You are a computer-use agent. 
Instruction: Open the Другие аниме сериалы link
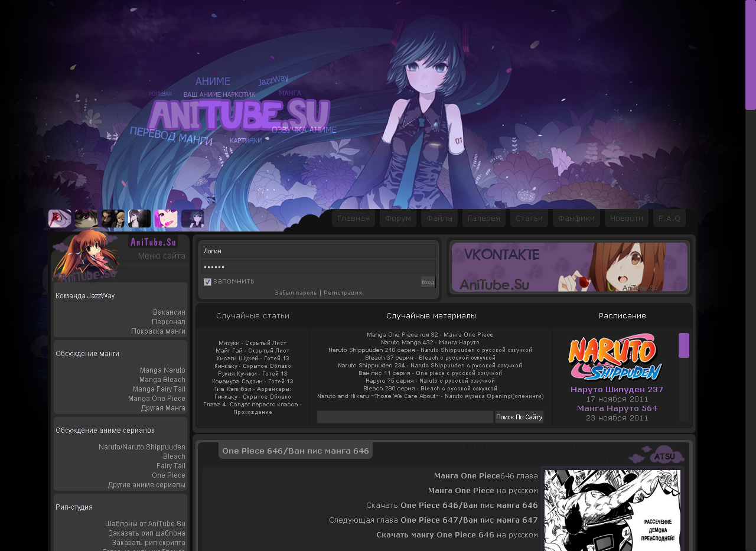coord(146,485)
